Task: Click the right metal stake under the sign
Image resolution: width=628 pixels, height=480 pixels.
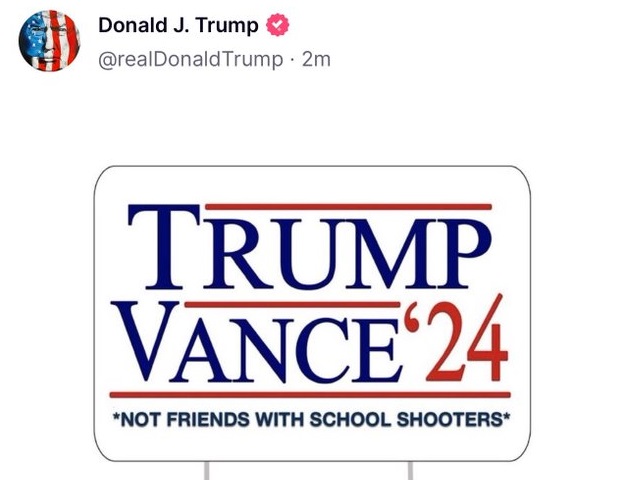Action: [410, 470]
